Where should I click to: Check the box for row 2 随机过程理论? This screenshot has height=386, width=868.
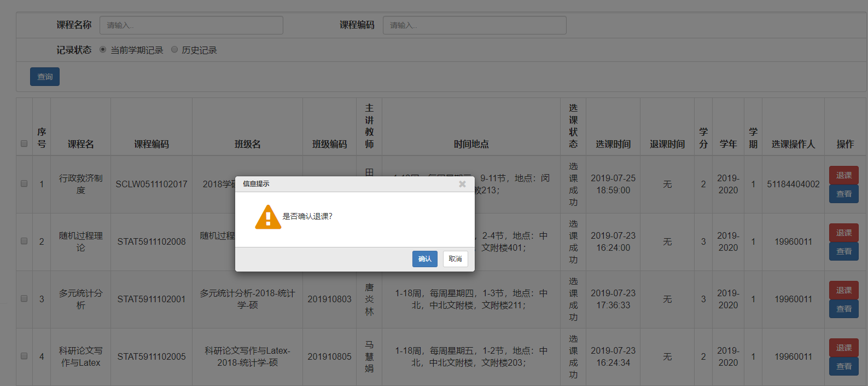tap(24, 241)
